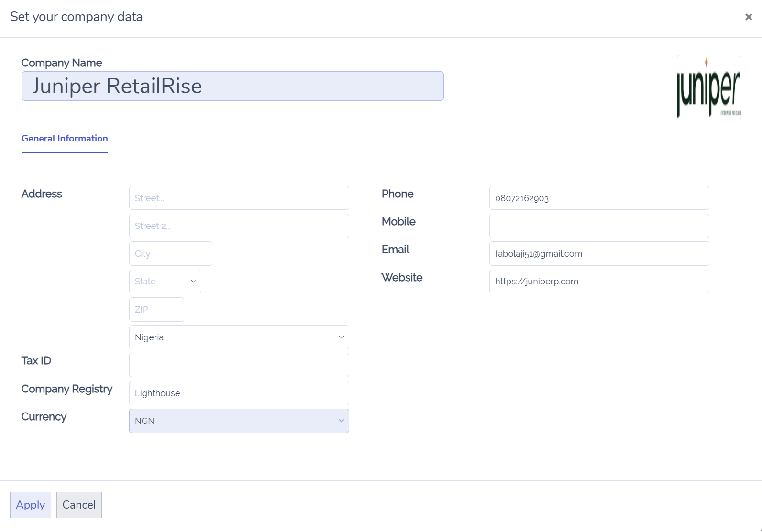This screenshot has height=532, width=762.
Task: Click the Company Registry label
Action: point(67,389)
